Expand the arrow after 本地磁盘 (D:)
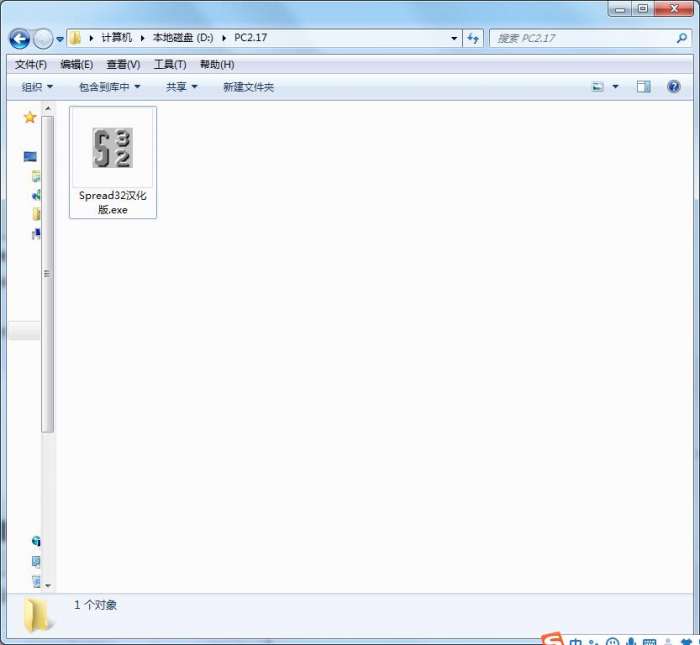The width and height of the screenshot is (700, 645). [x=224, y=38]
